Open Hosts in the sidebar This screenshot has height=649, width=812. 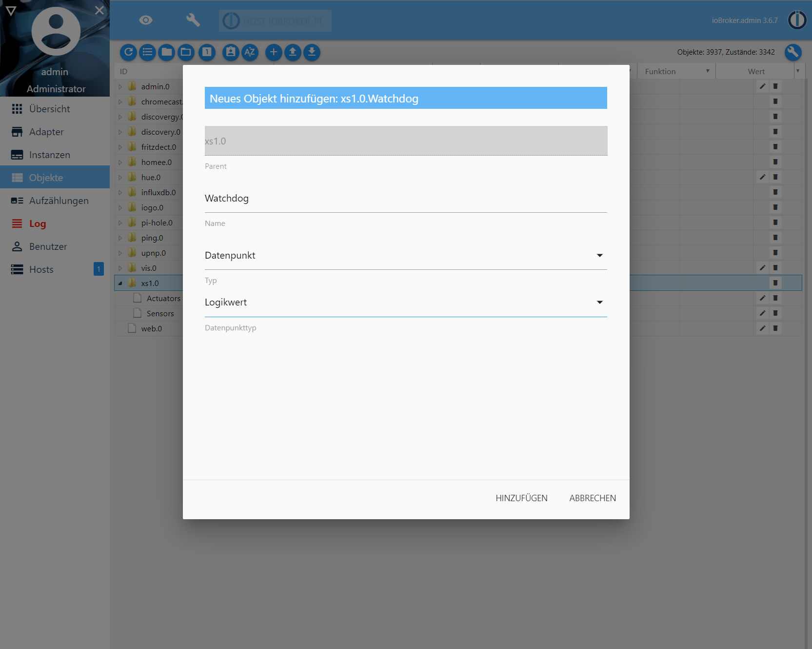(55, 269)
